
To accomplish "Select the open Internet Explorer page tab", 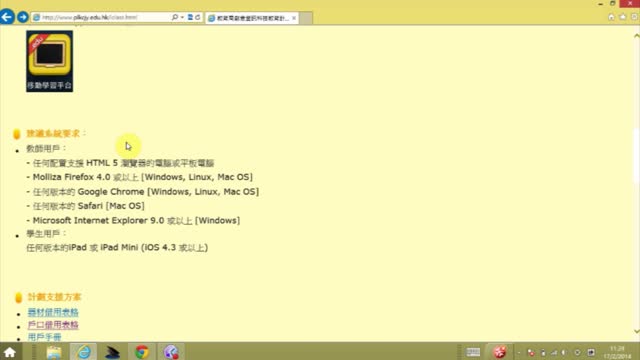I will point(253,18).
